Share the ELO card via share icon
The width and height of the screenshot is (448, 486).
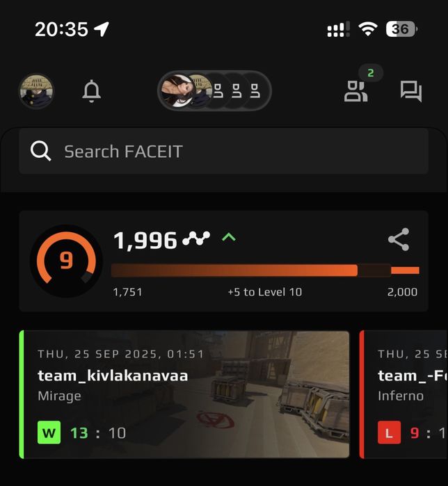[399, 240]
